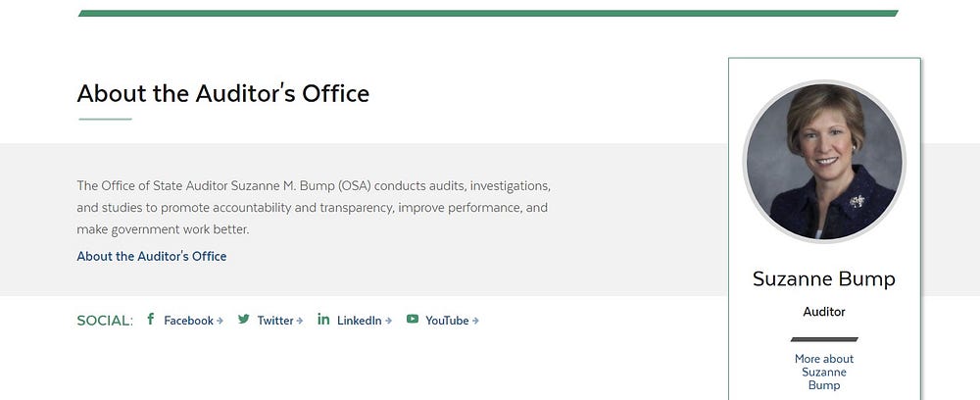Open the Facebook text link
The width and height of the screenshot is (980, 400).
pyautogui.click(x=188, y=321)
